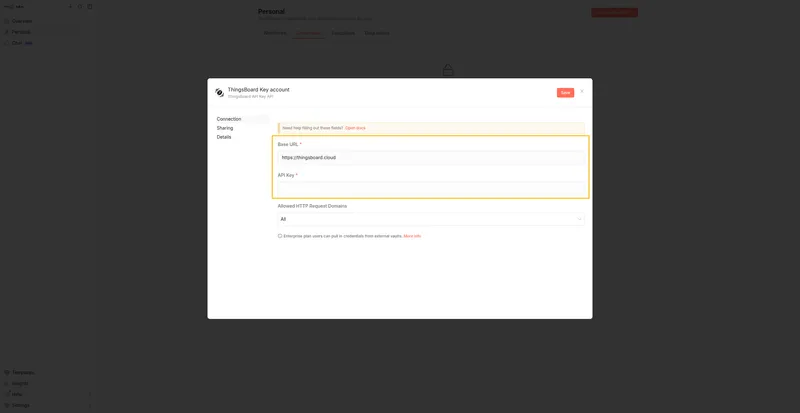Save the ThingsBoard credential

[x=565, y=92]
